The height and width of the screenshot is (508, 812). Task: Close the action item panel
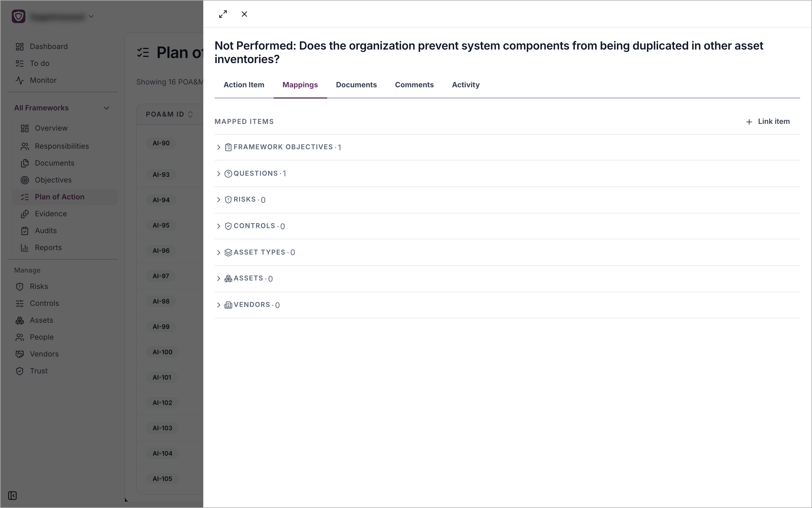pos(244,14)
